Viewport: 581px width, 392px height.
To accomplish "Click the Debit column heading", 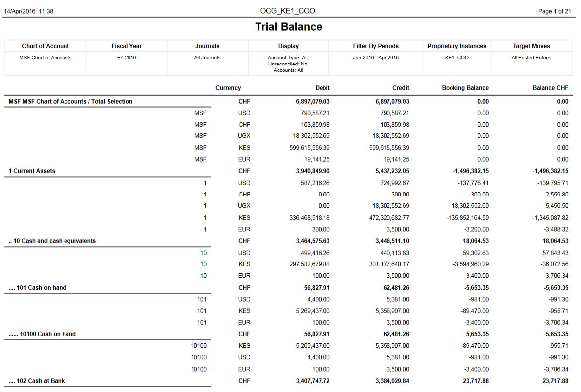I will tap(322, 88).
